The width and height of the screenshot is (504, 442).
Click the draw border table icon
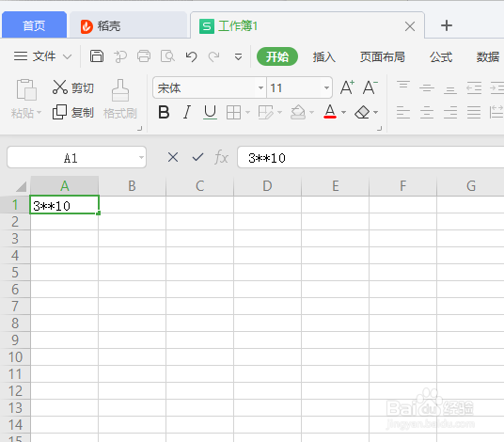[x=265, y=113]
